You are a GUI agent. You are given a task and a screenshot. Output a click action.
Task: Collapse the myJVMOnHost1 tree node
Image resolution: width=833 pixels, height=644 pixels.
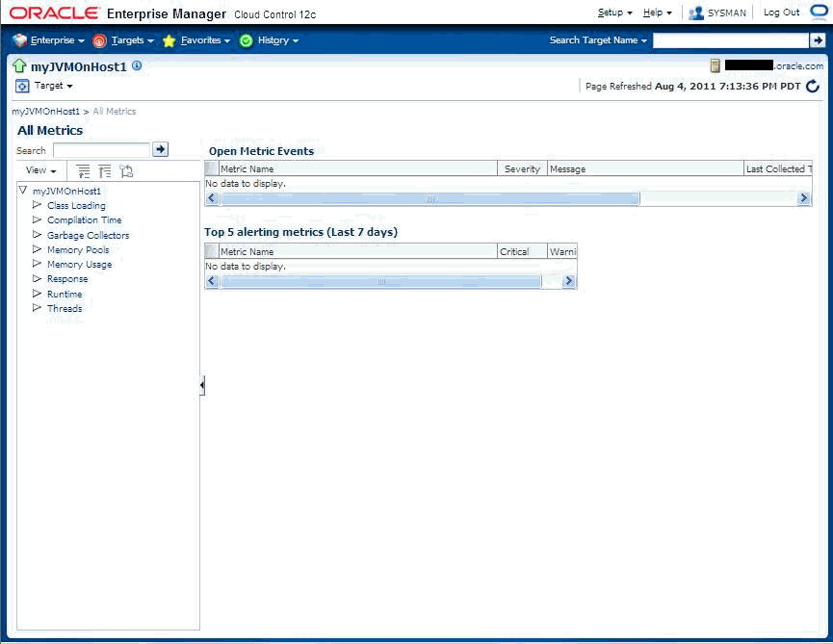tap(23, 190)
